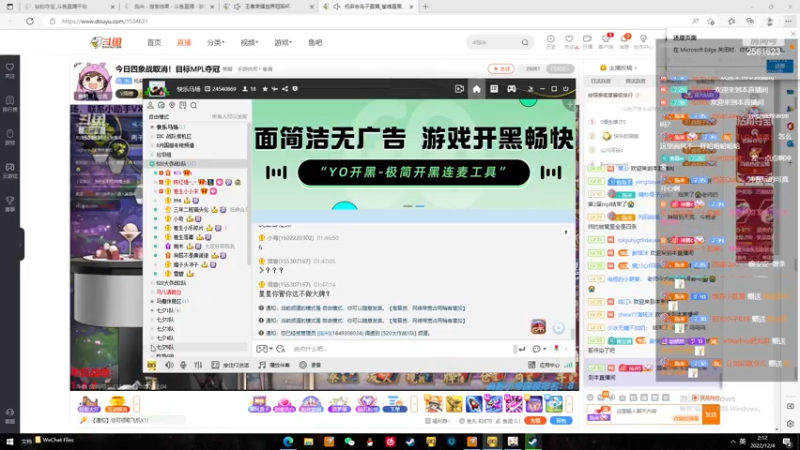Expand the 马棚休息区 channel node
The image size is (800, 450).
(x=152, y=301)
